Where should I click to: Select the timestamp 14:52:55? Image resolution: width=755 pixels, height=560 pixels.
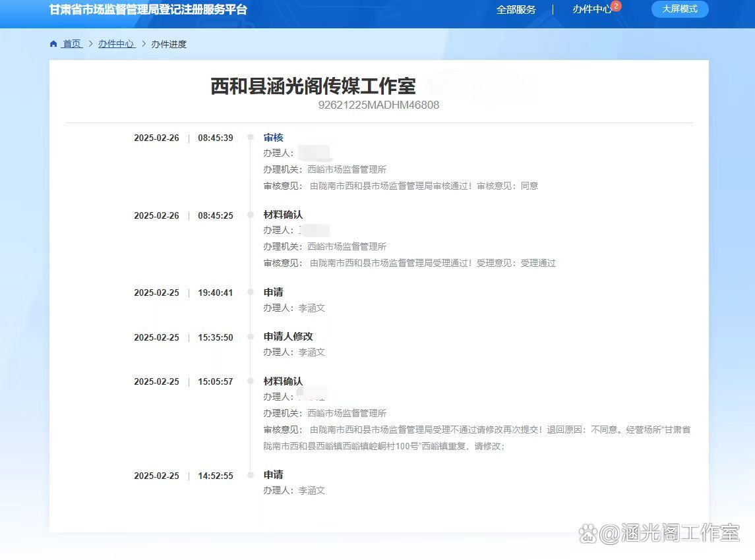tap(215, 476)
